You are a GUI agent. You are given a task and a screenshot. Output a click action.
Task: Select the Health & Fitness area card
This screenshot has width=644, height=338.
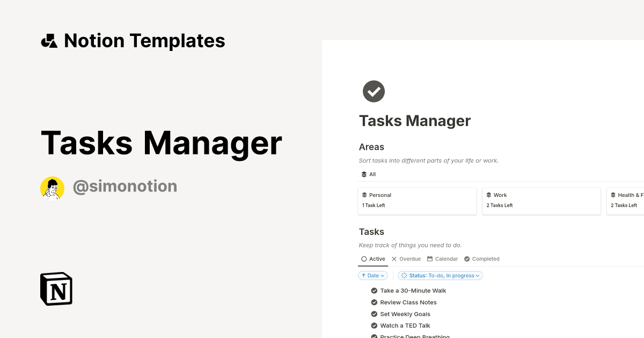coord(628,201)
